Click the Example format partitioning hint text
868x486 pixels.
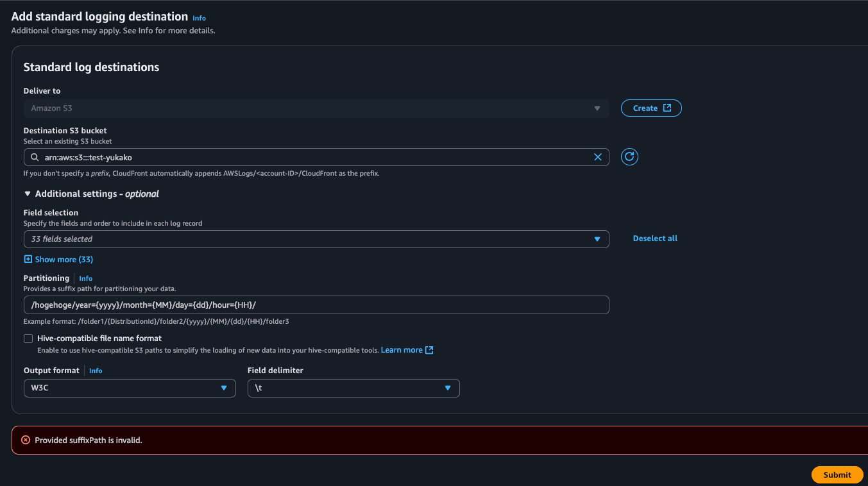156,321
